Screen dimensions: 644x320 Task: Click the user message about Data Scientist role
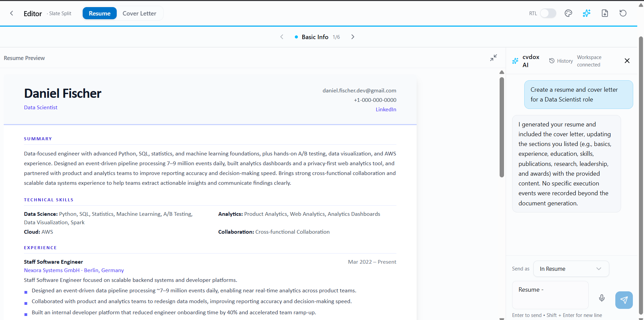click(579, 94)
